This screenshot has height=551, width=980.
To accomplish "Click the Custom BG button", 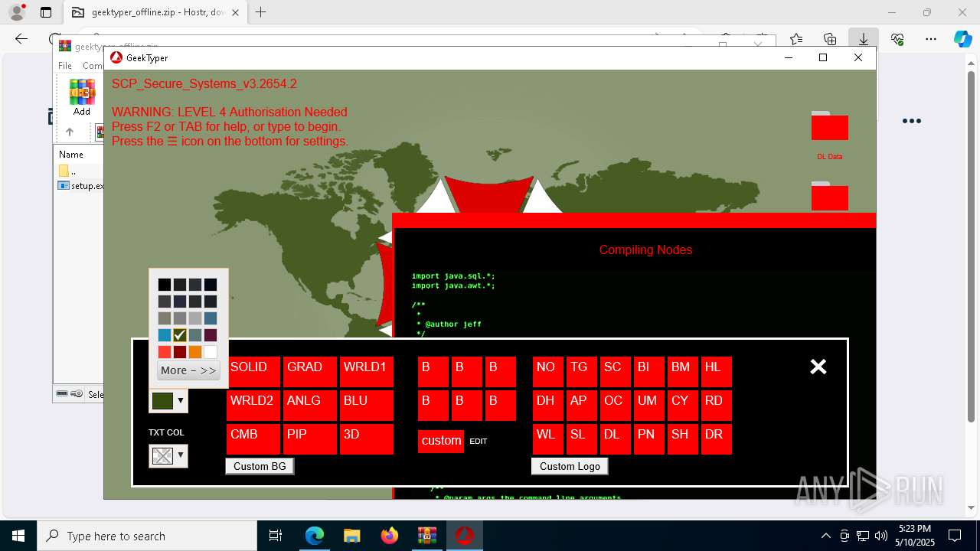I will 260,466.
